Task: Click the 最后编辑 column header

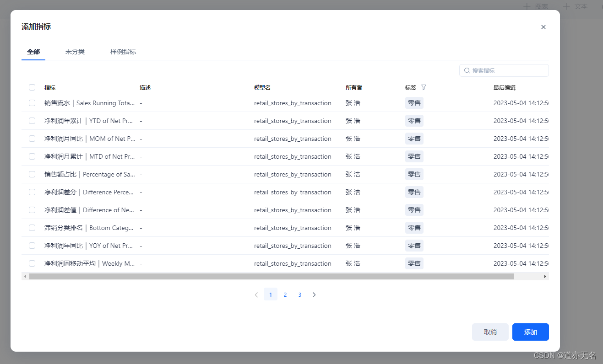Action: 505,87
